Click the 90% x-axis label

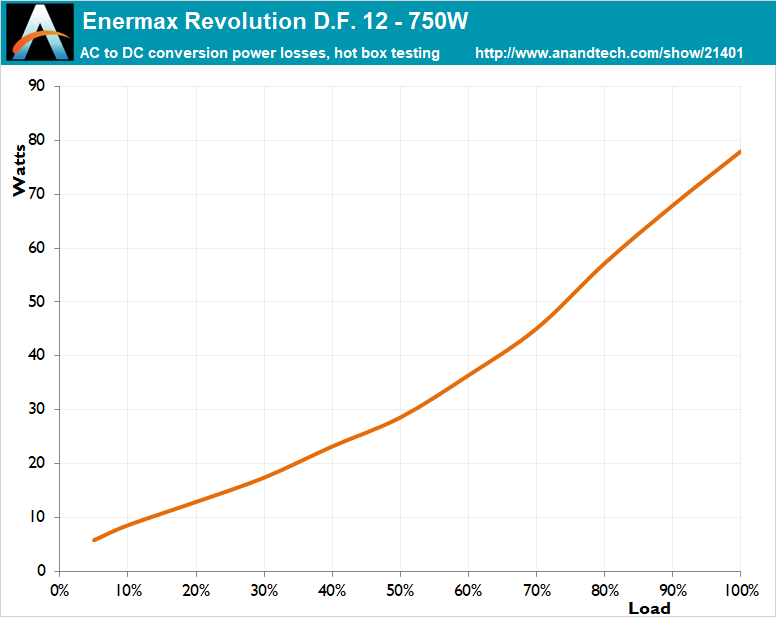[x=673, y=590]
